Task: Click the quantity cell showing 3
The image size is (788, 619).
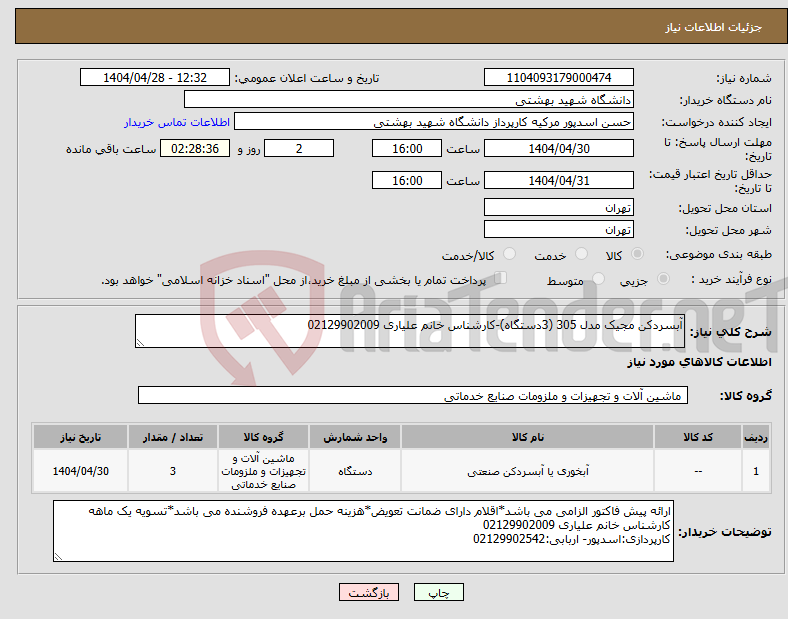Action: coord(173,471)
